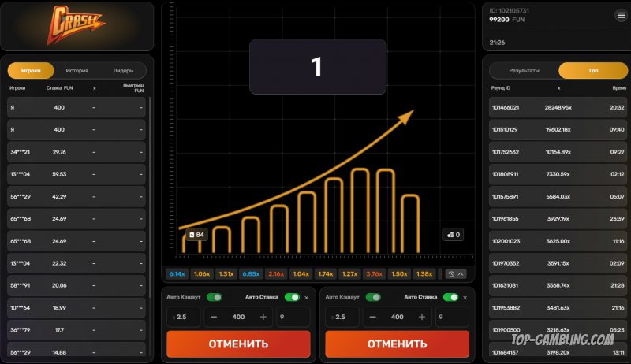This screenshot has width=631, height=364.
Task: Switch to the История tab
Action: tap(77, 70)
